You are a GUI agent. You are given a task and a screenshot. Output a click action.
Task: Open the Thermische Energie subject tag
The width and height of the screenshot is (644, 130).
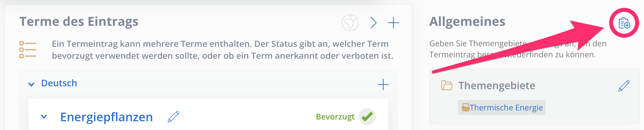[x=502, y=108]
